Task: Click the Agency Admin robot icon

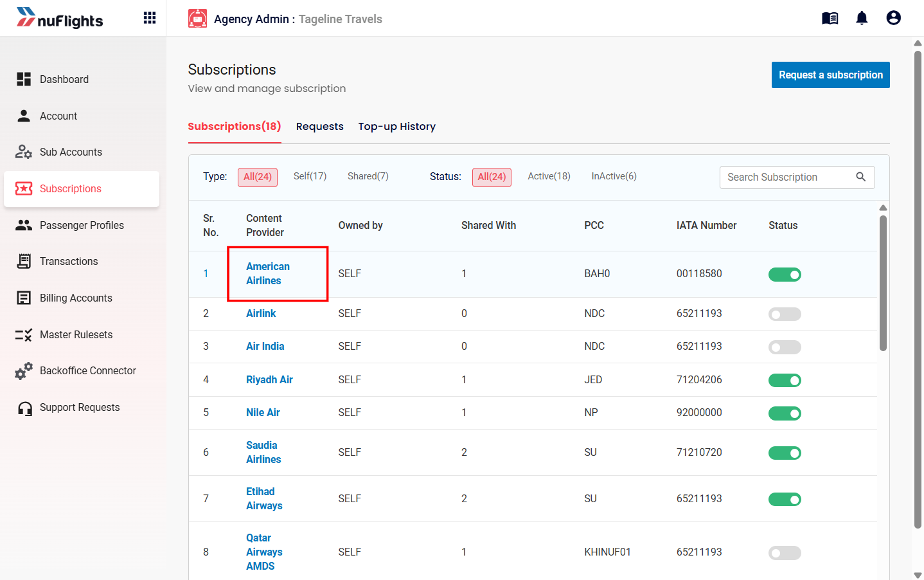Action: (x=197, y=19)
